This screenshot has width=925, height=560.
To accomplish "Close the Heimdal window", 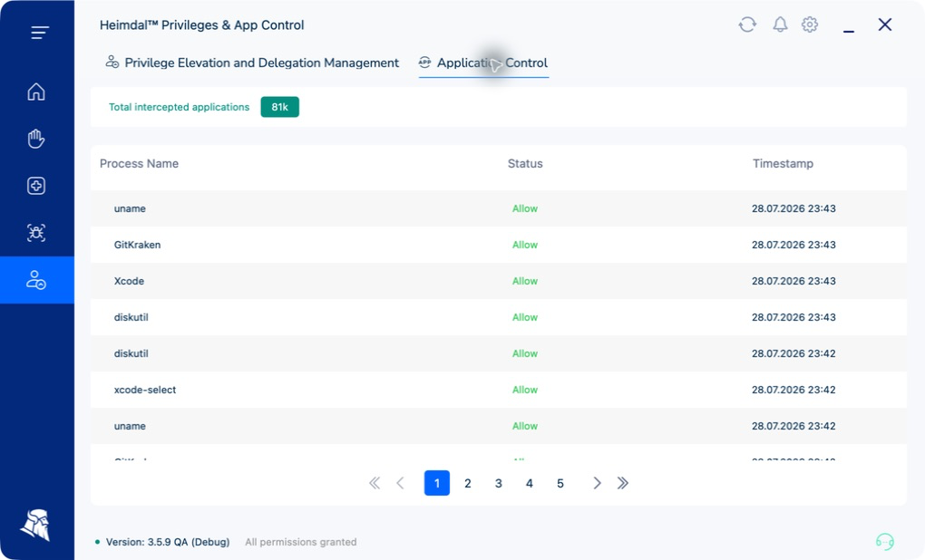I will click(885, 24).
